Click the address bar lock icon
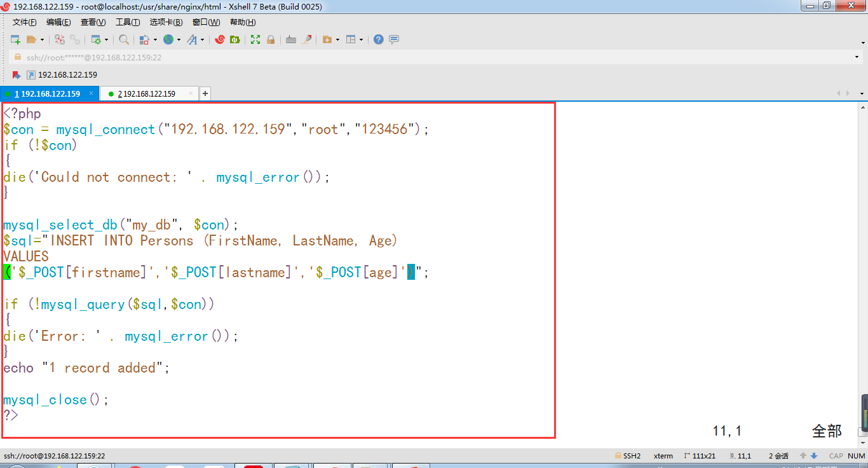Image resolution: width=868 pixels, height=468 pixels. click(x=18, y=57)
